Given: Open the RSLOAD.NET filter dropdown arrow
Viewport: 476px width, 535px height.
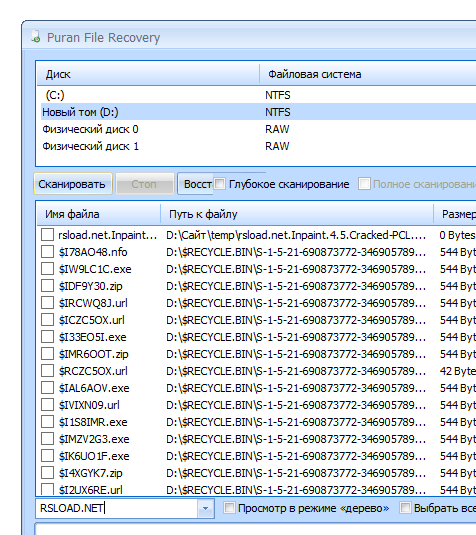Looking at the screenshot, I should 205,508.
